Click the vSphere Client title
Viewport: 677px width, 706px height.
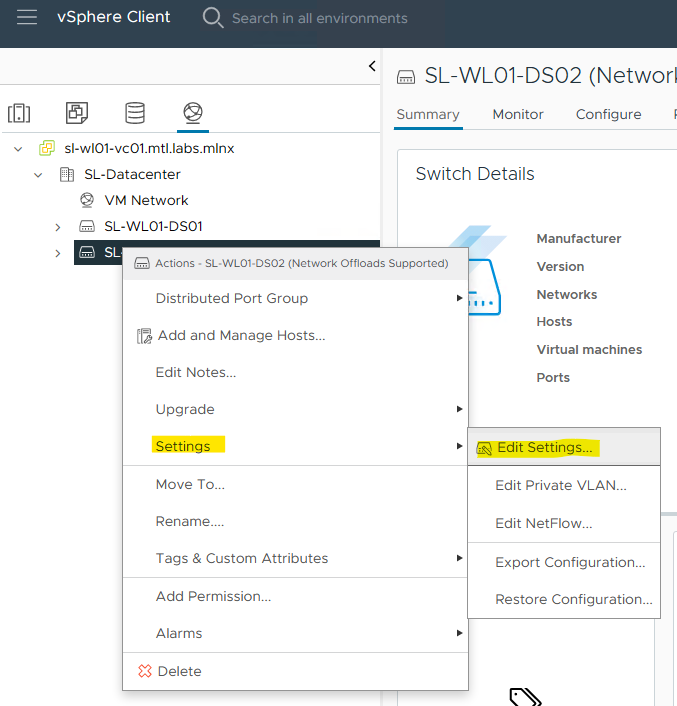(x=113, y=17)
